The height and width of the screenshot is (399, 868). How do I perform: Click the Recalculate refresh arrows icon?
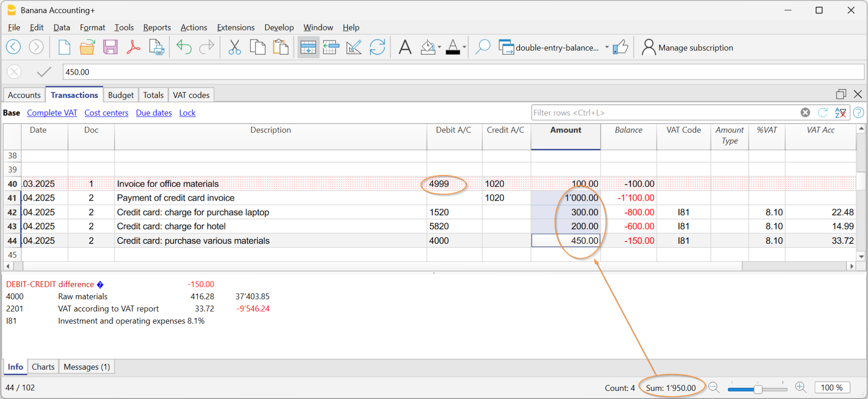(x=377, y=47)
